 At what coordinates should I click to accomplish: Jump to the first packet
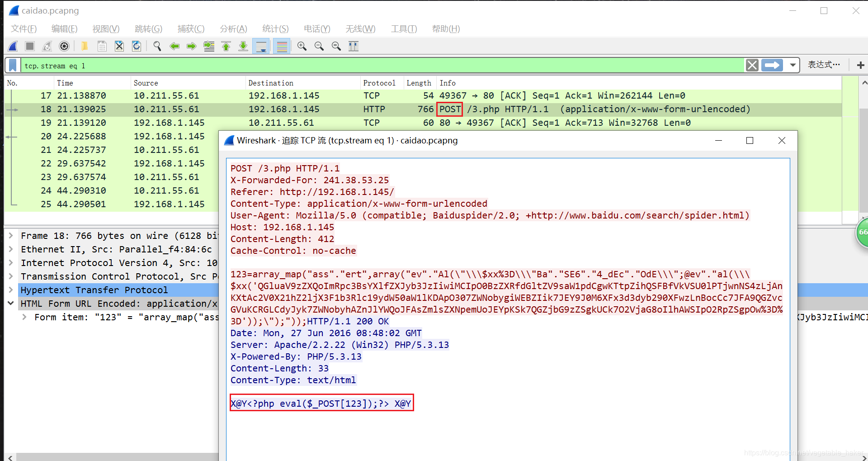(x=226, y=46)
